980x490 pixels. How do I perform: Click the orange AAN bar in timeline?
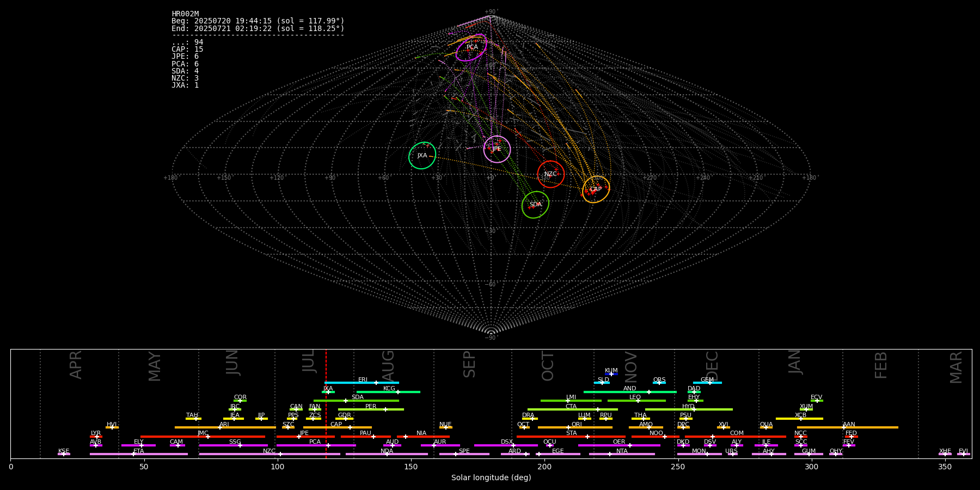click(848, 427)
